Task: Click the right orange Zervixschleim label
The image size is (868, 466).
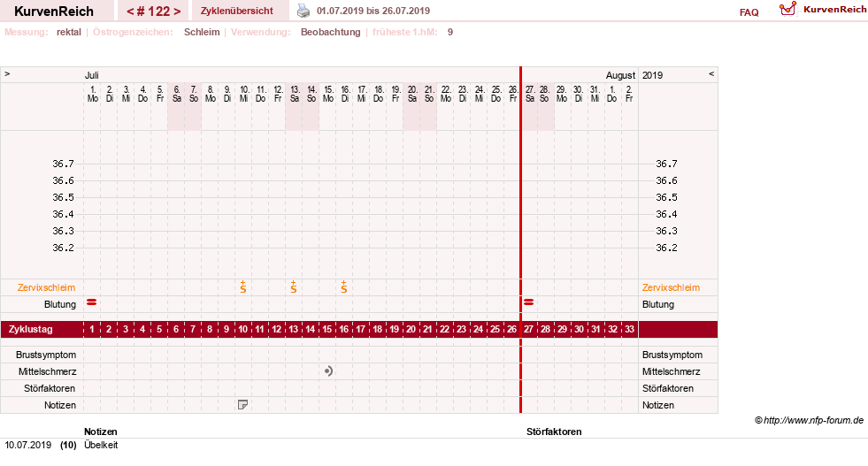Action: [x=671, y=287]
